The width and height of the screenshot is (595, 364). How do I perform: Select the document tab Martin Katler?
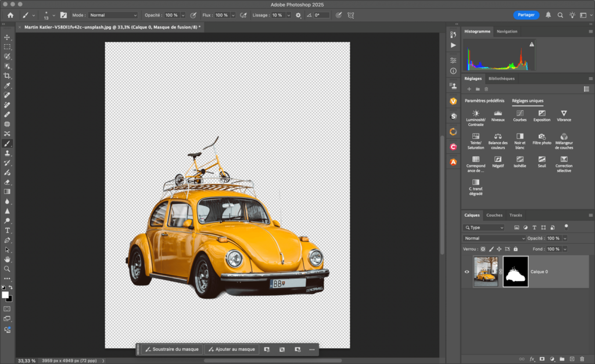pos(112,27)
